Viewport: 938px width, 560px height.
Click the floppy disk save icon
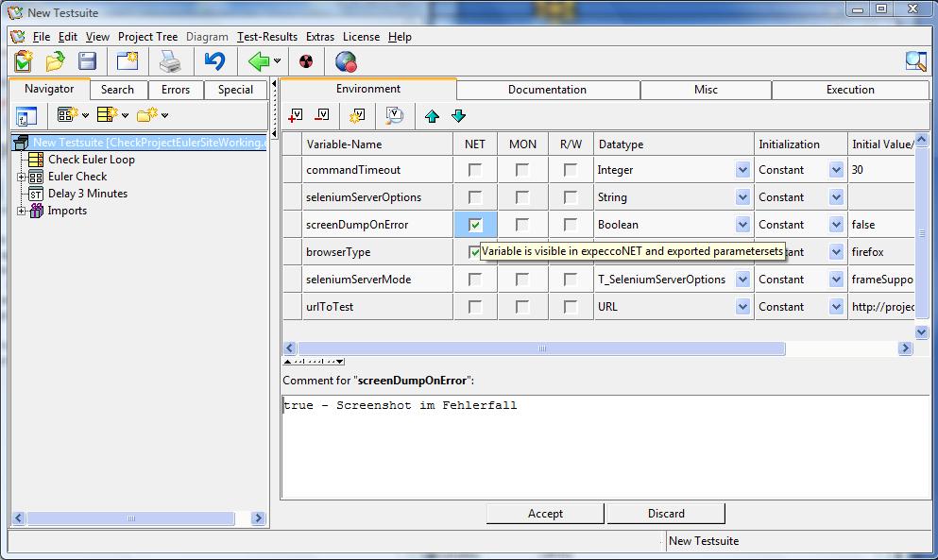[88, 62]
